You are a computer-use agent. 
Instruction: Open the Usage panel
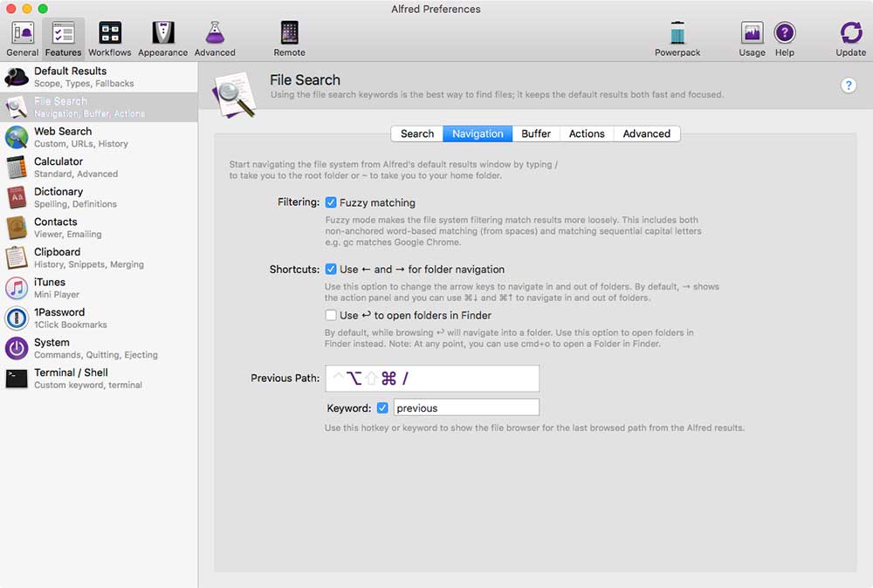coord(752,35)
